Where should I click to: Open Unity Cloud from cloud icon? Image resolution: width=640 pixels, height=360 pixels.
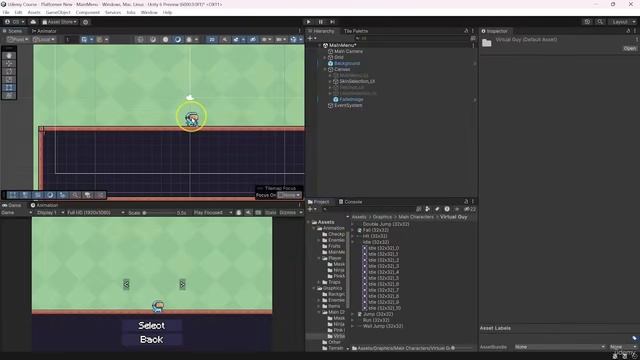(33, 22)
